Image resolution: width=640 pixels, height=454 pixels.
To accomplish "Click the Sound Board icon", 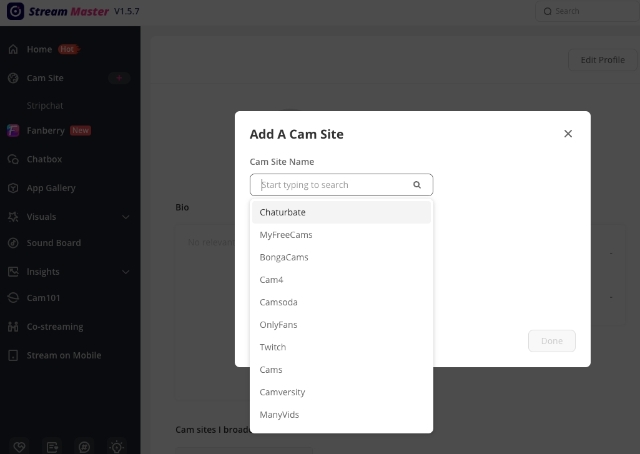I will click(13, 243).
